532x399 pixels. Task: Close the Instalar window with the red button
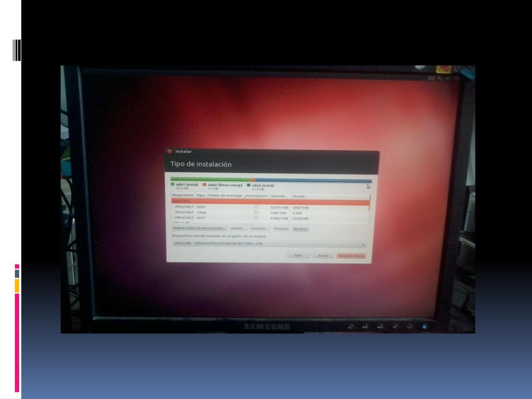170,151
